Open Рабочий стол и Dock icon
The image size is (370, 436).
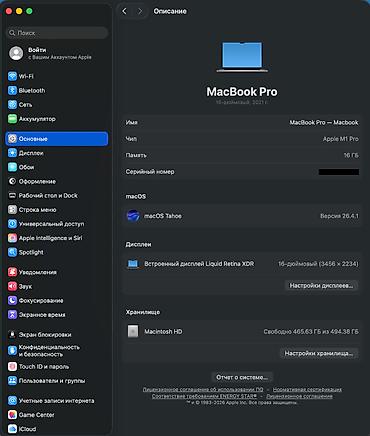tap(12, 195)
